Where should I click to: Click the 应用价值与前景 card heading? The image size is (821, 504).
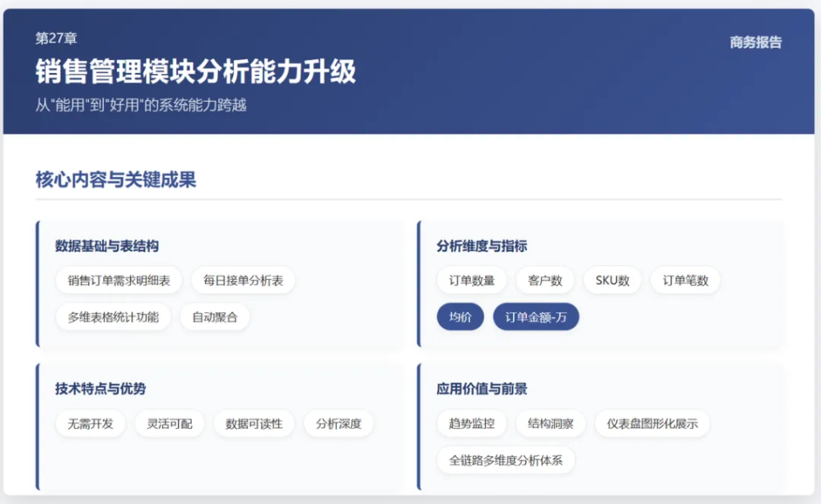coord(482,389)
